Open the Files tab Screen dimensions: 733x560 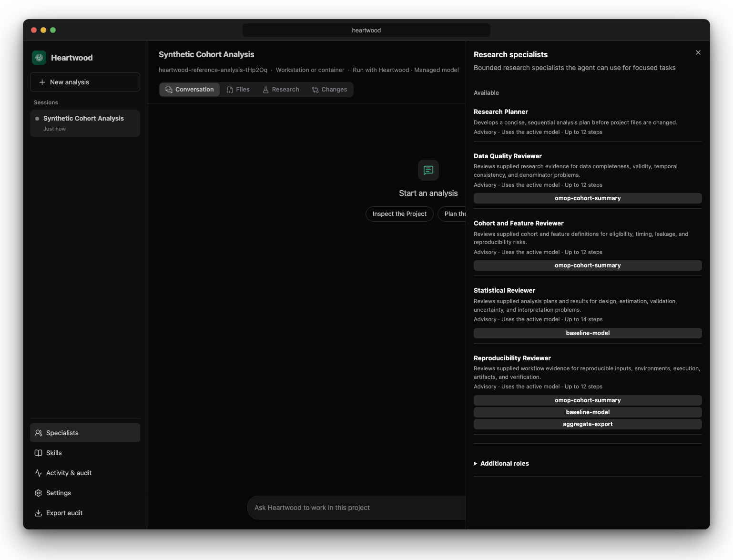(x=238, y=90)
